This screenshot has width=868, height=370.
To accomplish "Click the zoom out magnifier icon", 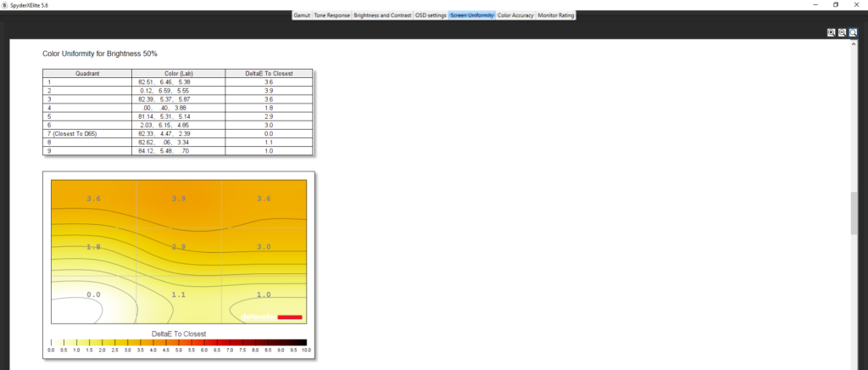I will pyautogui.click(x=842, y=32).
